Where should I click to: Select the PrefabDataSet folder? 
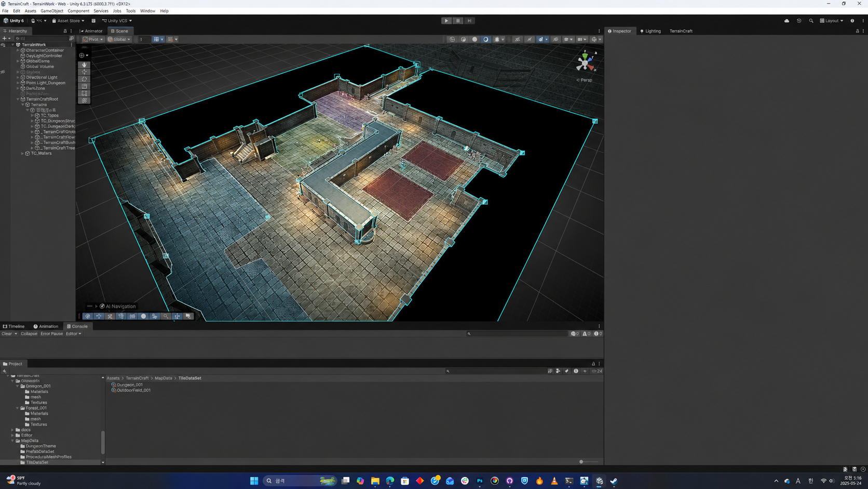pos(40,452)
